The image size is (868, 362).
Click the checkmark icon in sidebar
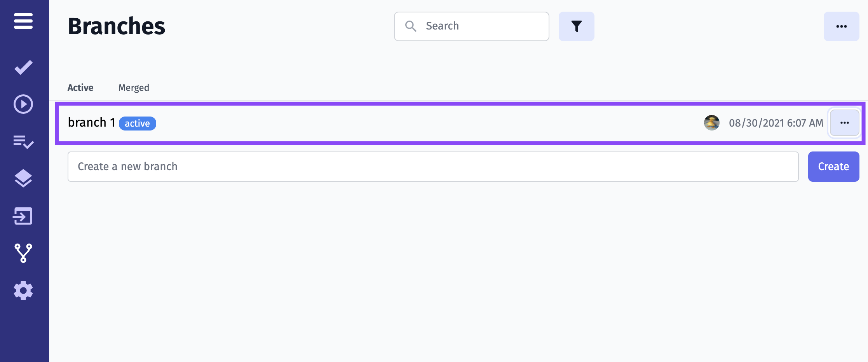[x=23, y=68]
